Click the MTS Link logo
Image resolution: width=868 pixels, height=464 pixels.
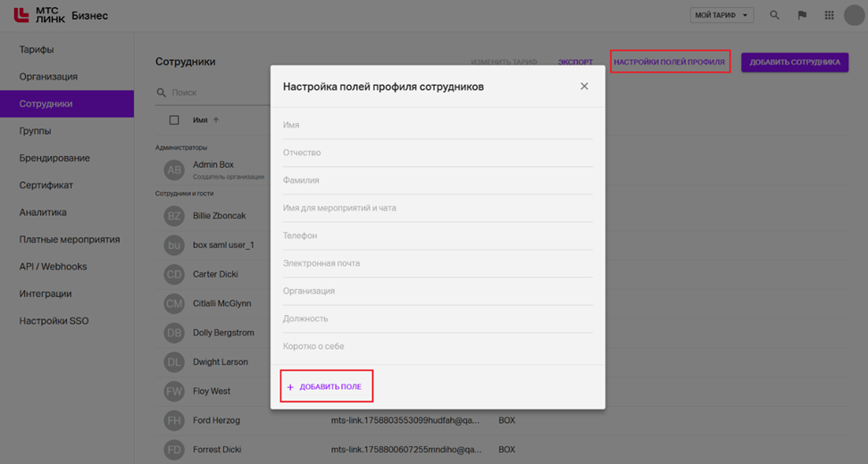pos(40,15)
